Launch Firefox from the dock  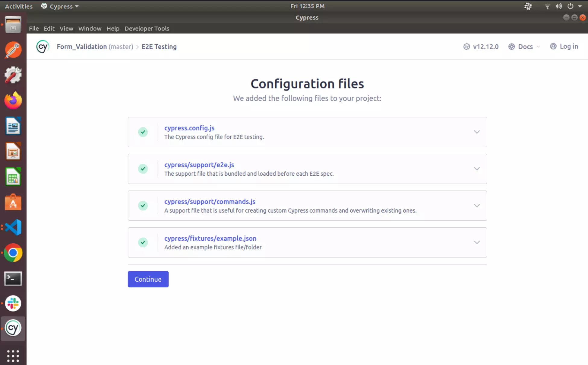(13, 100)
